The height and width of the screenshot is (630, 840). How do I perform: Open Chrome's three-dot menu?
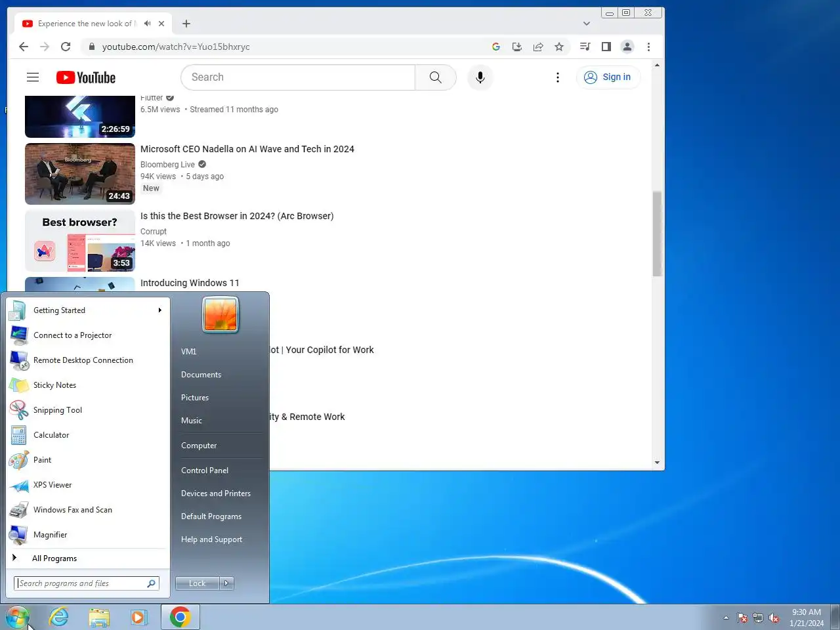pyautogui.click(x=648, y=47)
